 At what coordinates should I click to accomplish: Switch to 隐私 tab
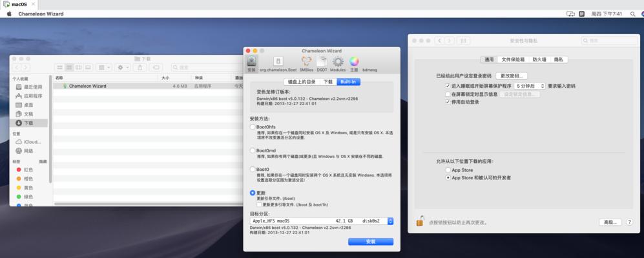[x=559, y=59]
